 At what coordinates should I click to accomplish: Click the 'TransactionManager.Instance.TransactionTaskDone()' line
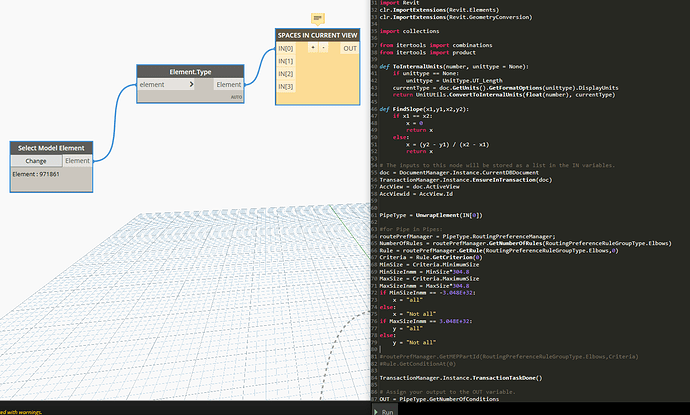[x=461, y=378]
